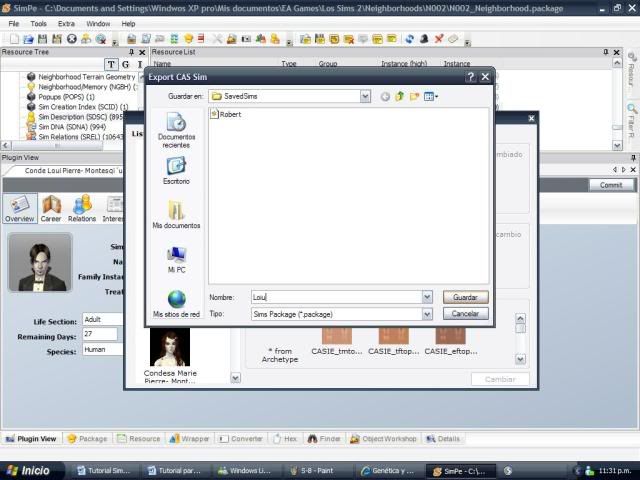Click the Open package toolbar icon
The height and width of the screenshot is (480, 640).
pos(28,39)
